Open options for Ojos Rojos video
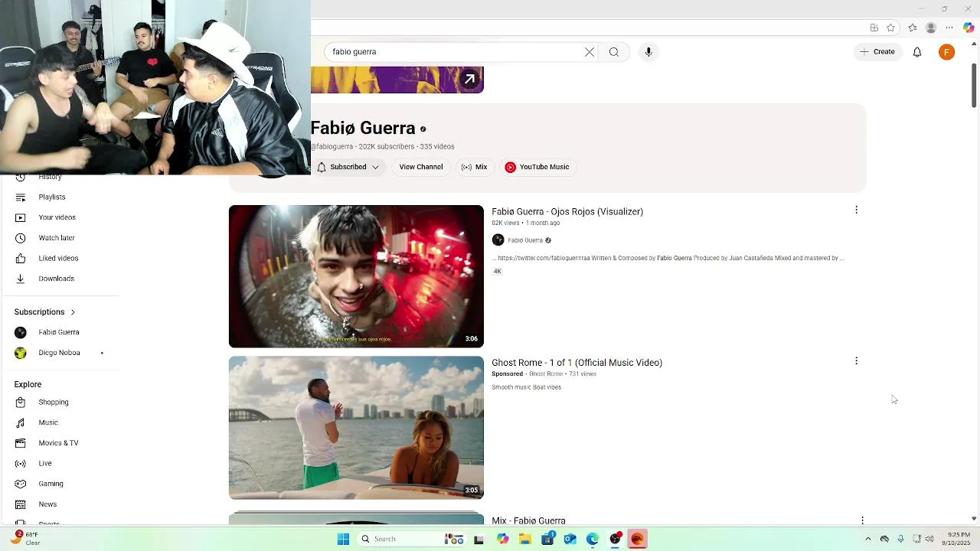 857,210
